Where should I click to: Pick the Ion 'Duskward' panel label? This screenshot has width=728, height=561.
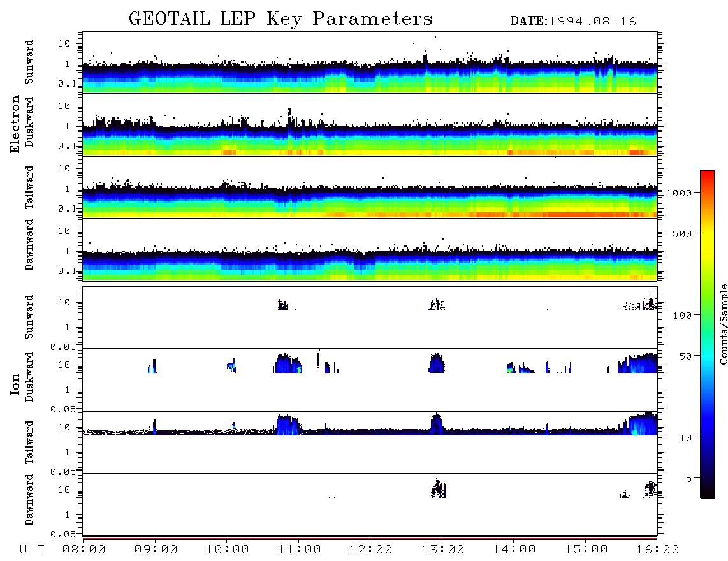click(x=29, y=377)
